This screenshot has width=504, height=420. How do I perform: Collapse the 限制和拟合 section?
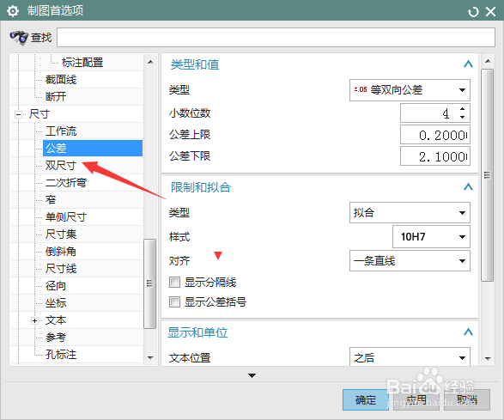coord(468,186)
